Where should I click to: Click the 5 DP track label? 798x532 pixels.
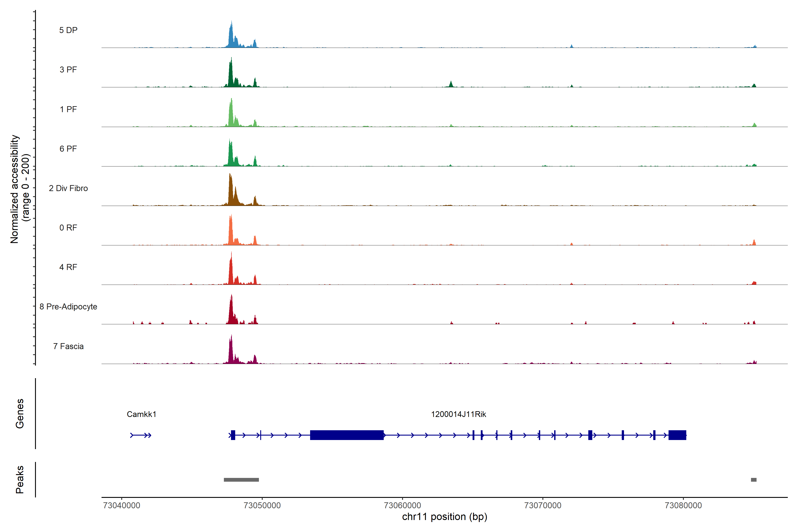68,30
